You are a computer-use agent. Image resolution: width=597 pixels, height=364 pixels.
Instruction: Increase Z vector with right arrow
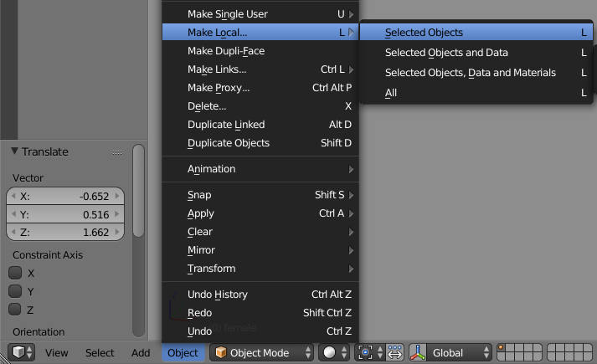click(117, 232)
